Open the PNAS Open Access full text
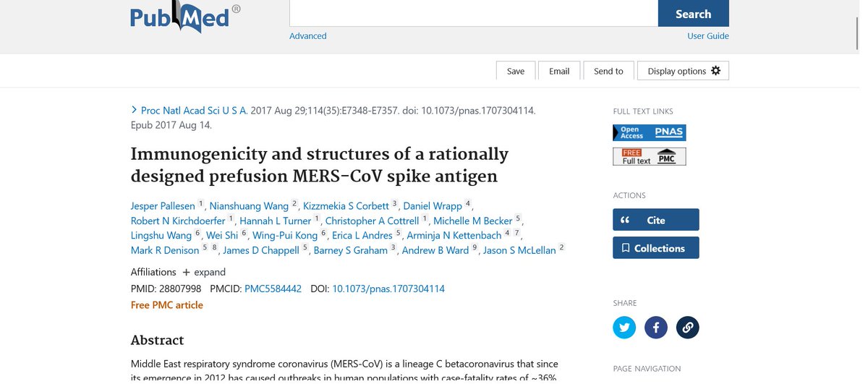 tap(649, 133)
